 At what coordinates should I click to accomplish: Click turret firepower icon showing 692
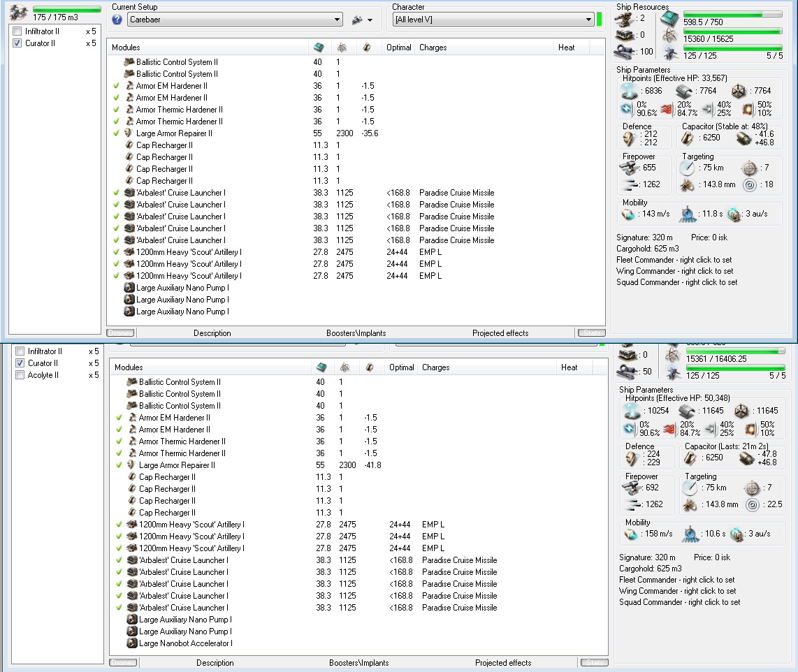pos(632,488)
